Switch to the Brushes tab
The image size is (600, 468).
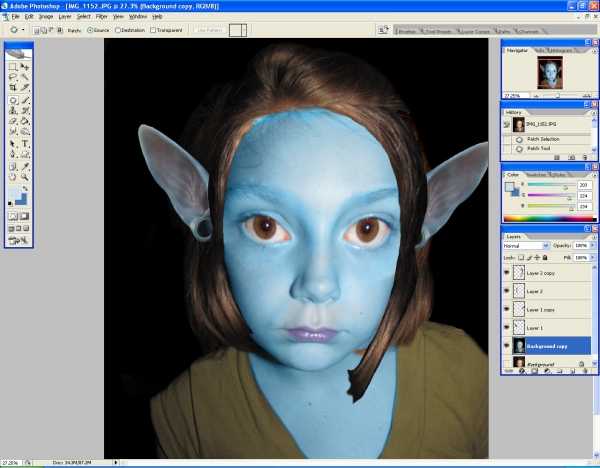tap(407, 31)
